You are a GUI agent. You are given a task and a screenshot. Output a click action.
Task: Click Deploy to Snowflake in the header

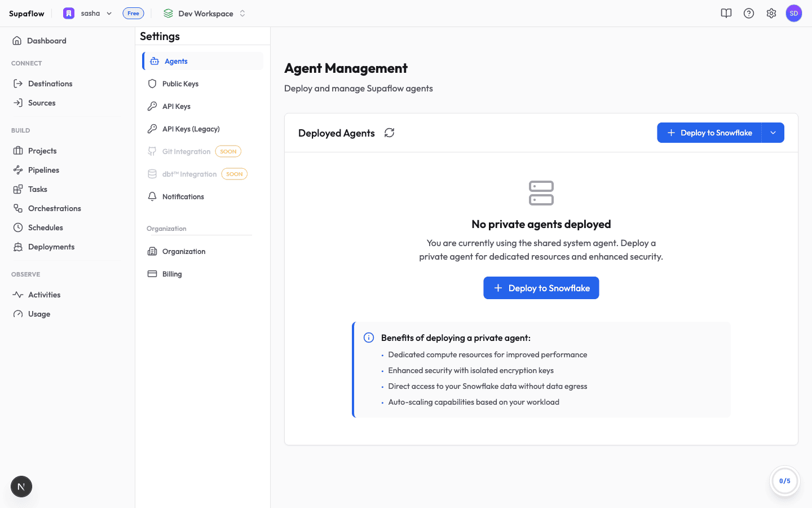click(x=709, y=133)
